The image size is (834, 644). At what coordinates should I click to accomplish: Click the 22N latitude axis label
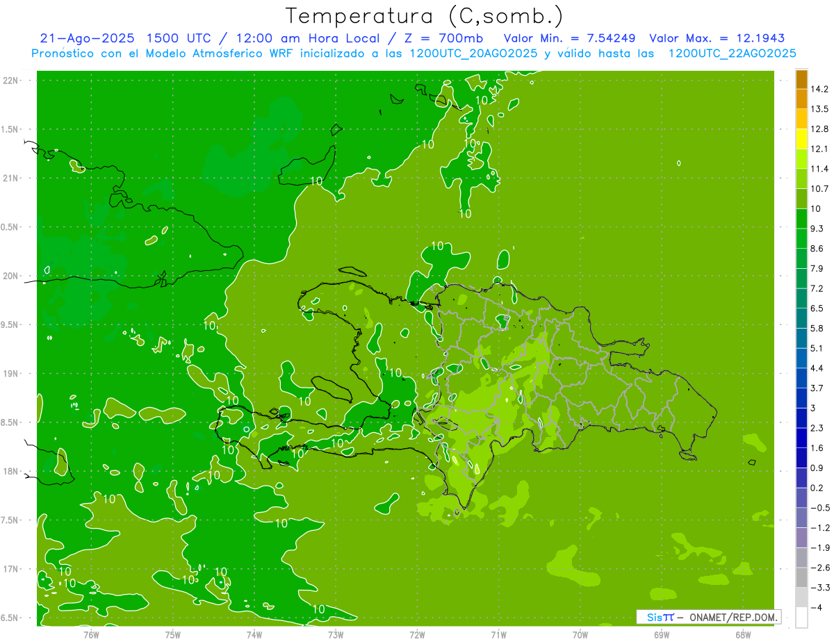[10, 81]
